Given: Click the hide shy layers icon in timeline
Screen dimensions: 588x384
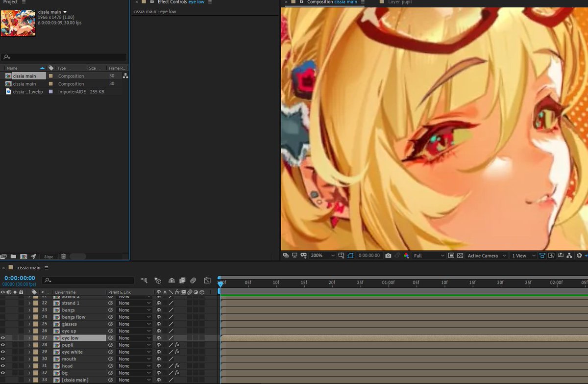Looking at the screenshot, I should (x=171, y=281).
